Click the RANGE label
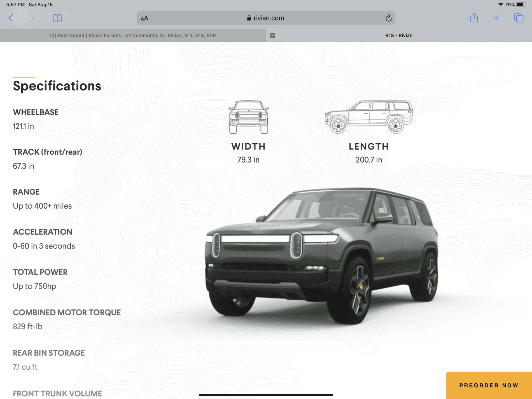 point(26,192)
